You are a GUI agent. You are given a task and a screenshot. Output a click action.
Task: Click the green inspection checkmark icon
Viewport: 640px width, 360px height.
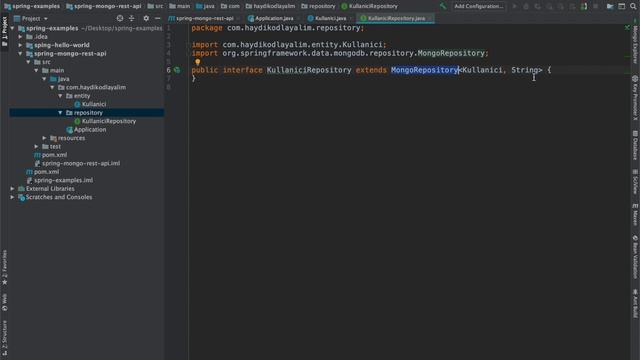click(627, 28)
